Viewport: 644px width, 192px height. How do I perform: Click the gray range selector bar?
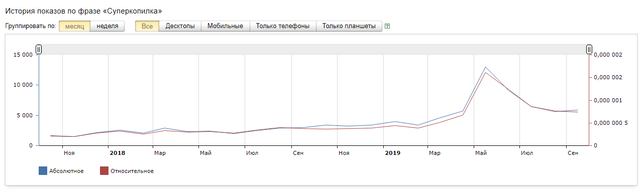pyautogui.click(x=314, y=49)
